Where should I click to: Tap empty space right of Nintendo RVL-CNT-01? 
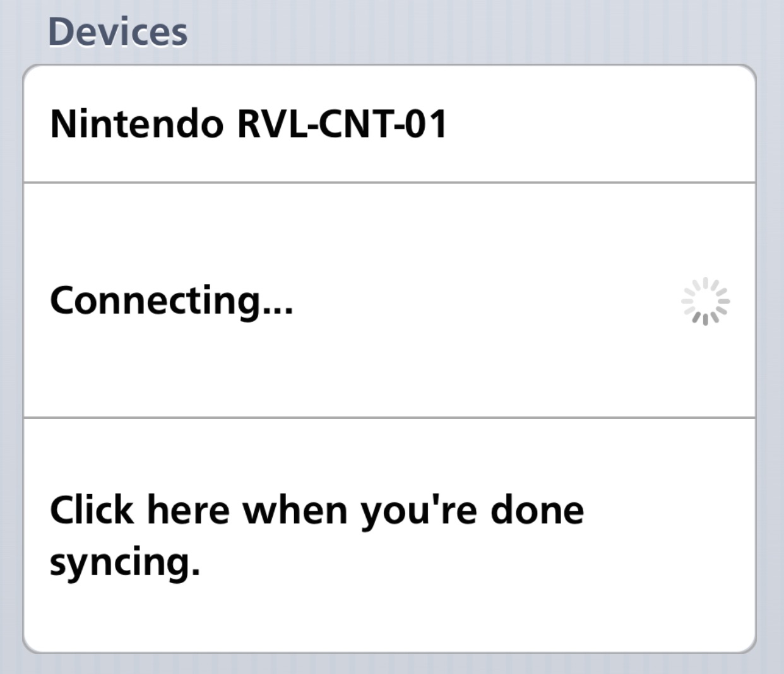(600, 124)
